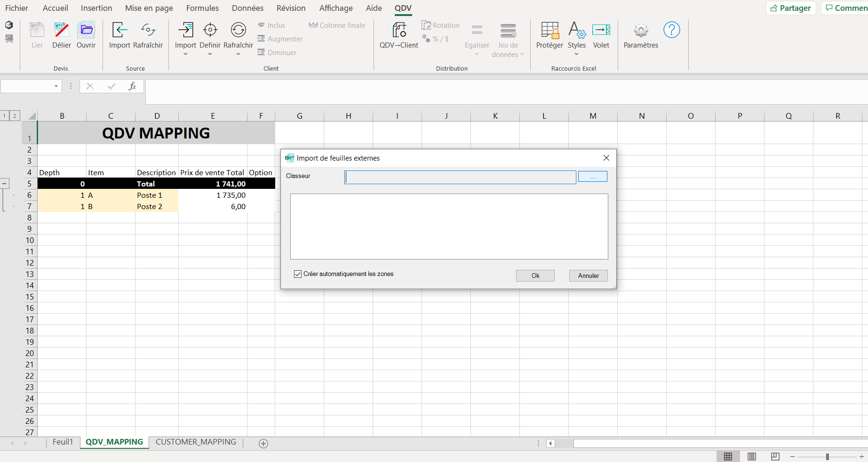This screenshot has height=462, width=868.
Task: Switch to Feuil1 sheet tab
Action: click(x=63, y=442)
